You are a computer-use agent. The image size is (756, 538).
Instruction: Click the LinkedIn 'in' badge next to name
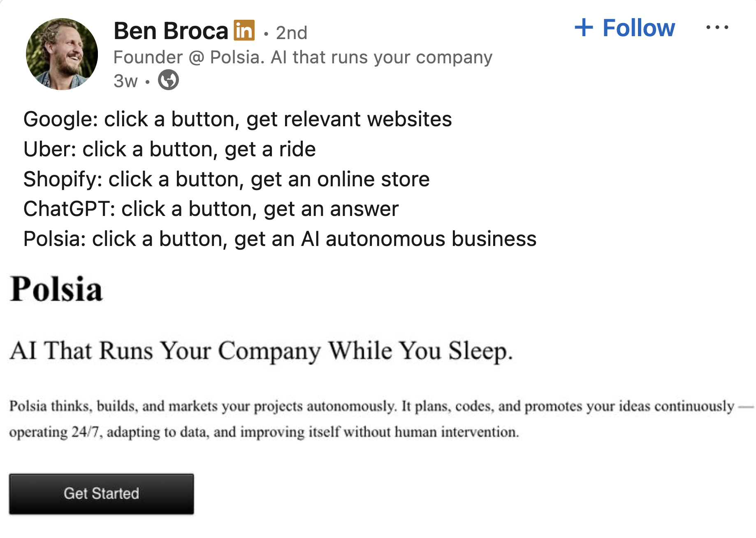[244, 30]
